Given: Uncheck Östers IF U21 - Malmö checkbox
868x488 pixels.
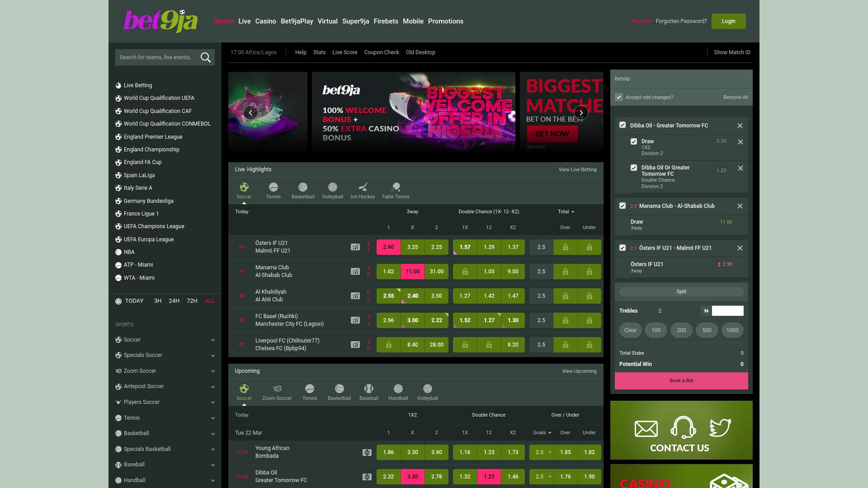Looking at the screenshot, I should tap(623, 248).
